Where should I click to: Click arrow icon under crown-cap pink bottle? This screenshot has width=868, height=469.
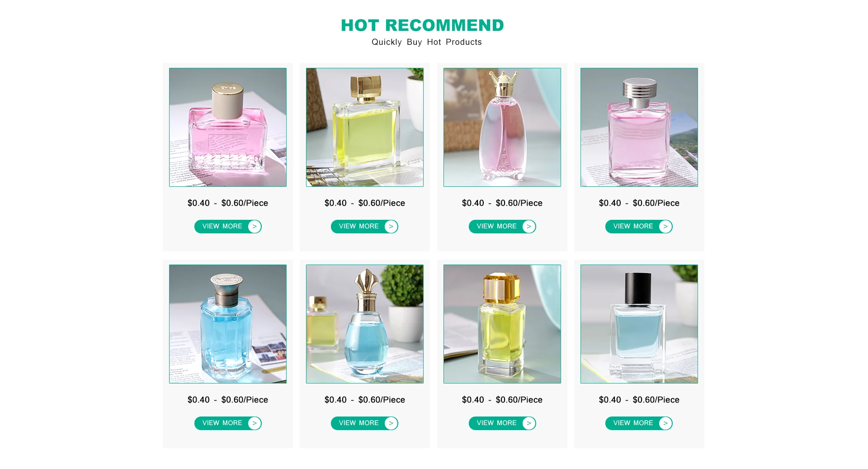click(x=529, y=227)
